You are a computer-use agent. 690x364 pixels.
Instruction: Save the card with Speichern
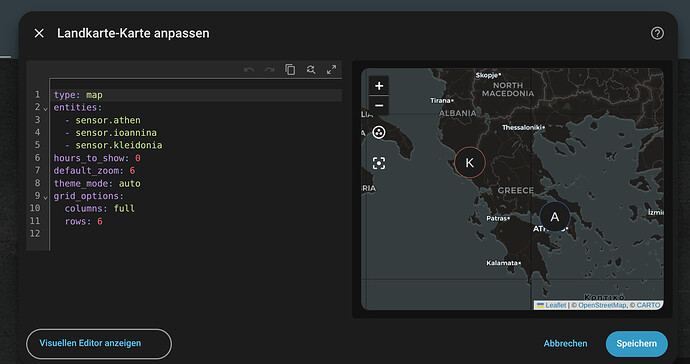[x=636, y=343]
